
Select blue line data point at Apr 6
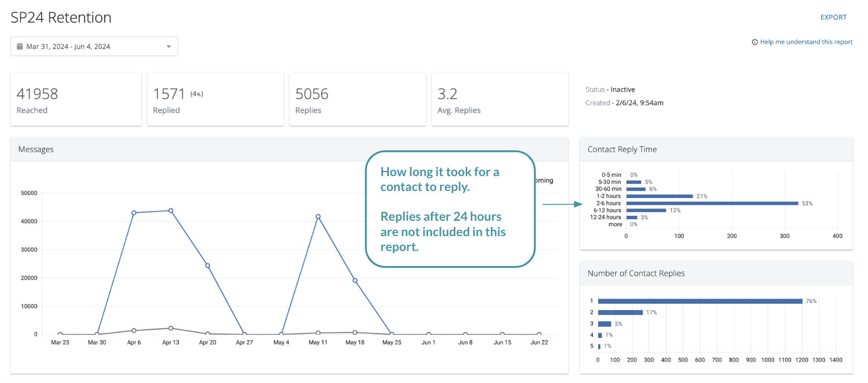(x=134, y=213)
